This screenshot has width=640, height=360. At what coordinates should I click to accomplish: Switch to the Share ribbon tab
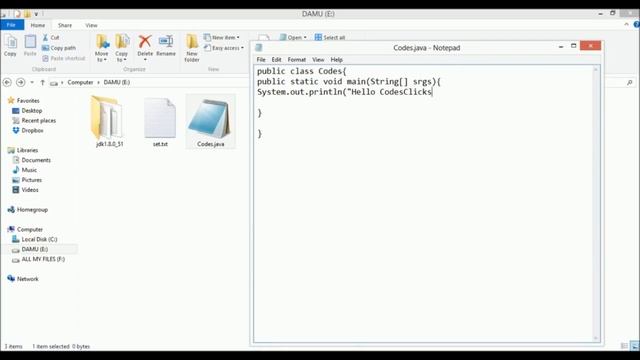(65, 25)
